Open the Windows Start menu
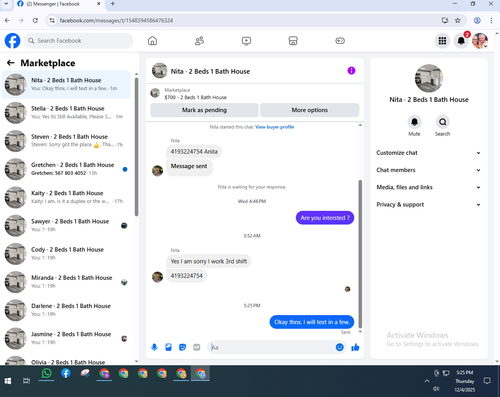The height and width of the screenshot is (397, 500). [8, 381]
